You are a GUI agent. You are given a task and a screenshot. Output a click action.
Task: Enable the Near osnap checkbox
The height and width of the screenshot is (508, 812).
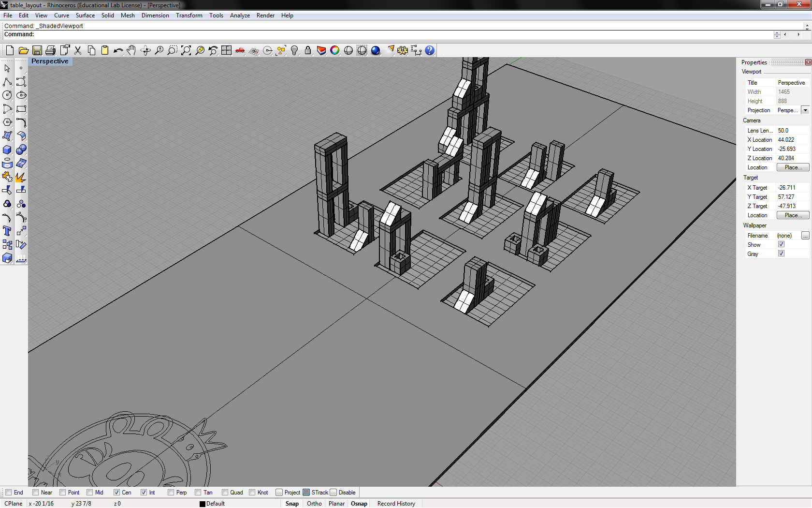coord(35,493)
